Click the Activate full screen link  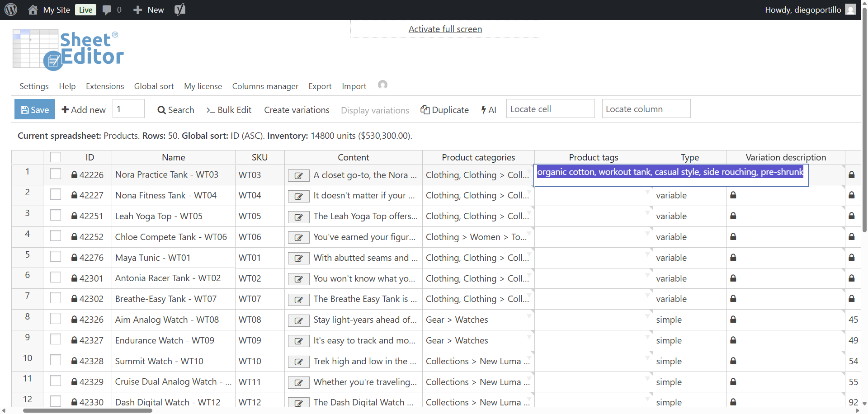coord(445,29)
